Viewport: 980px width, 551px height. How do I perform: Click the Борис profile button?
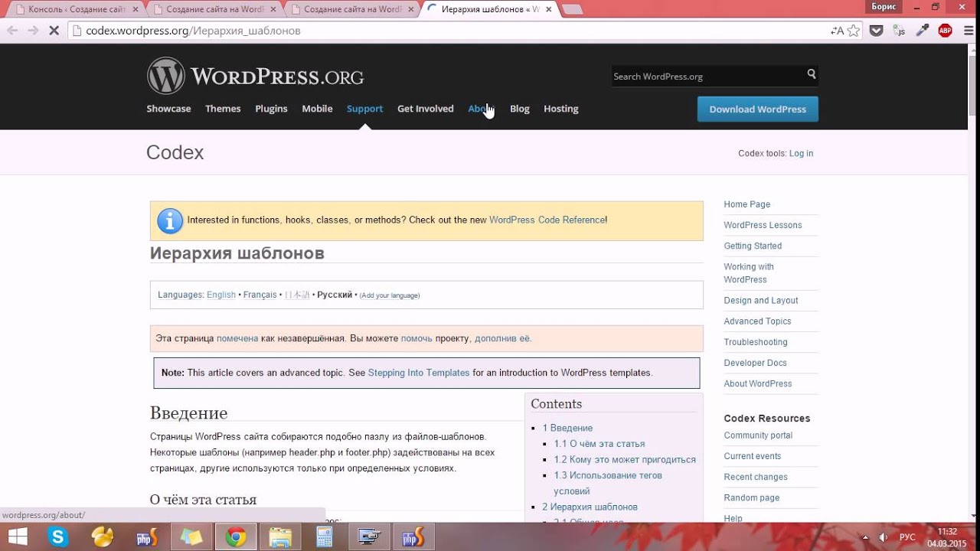tap(884, 6)
